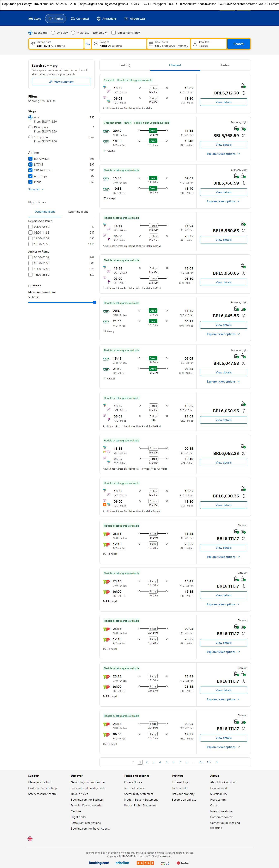Switch to the Returning flight tab
This screenshot has height=868, width=279.
coord(78,212)
